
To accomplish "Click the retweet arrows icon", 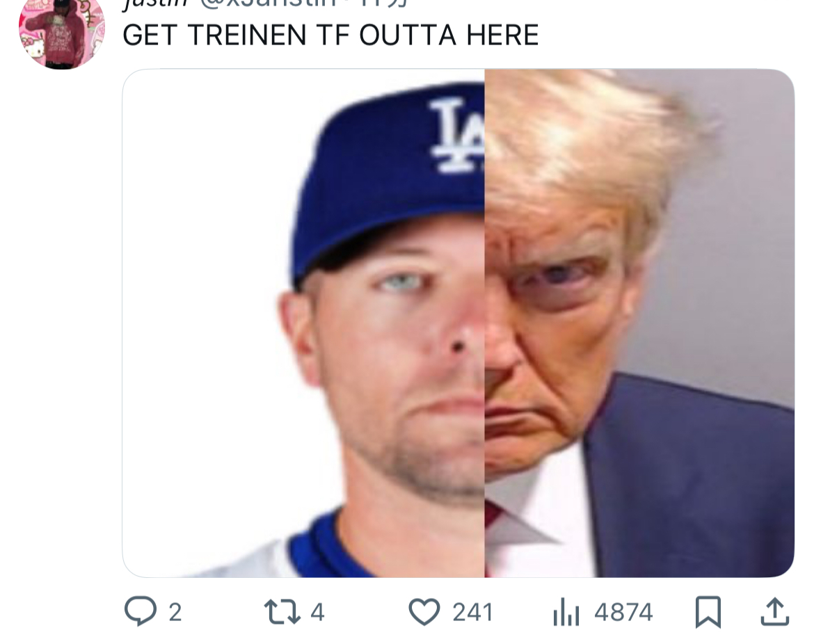I will click(282, 611).
